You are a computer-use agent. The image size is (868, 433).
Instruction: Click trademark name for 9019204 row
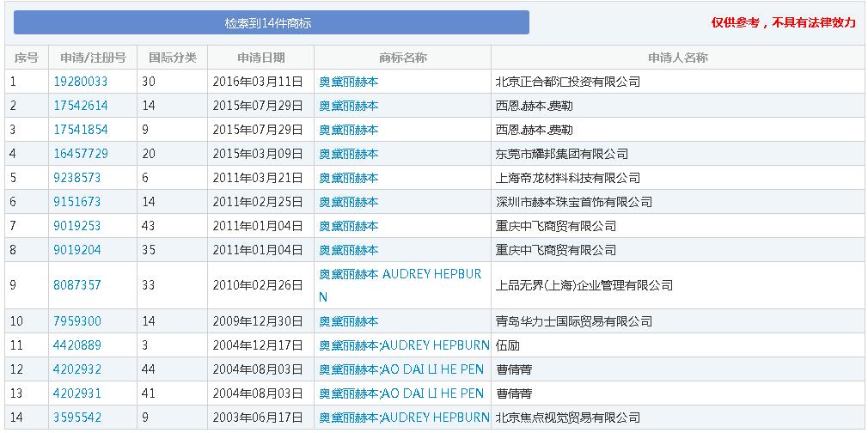point(349,250)
